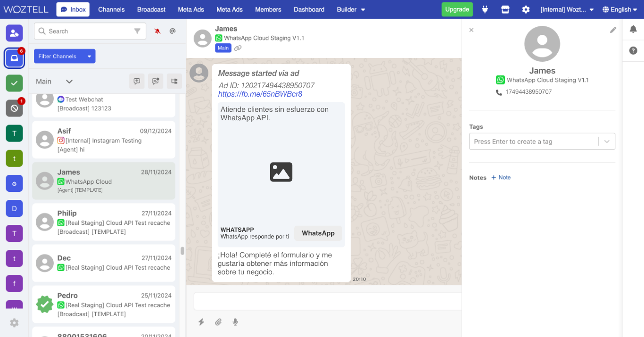Click the funnel filter icon in search box
This screenshot has height=337, width=644.
click(x=137, y=31)
